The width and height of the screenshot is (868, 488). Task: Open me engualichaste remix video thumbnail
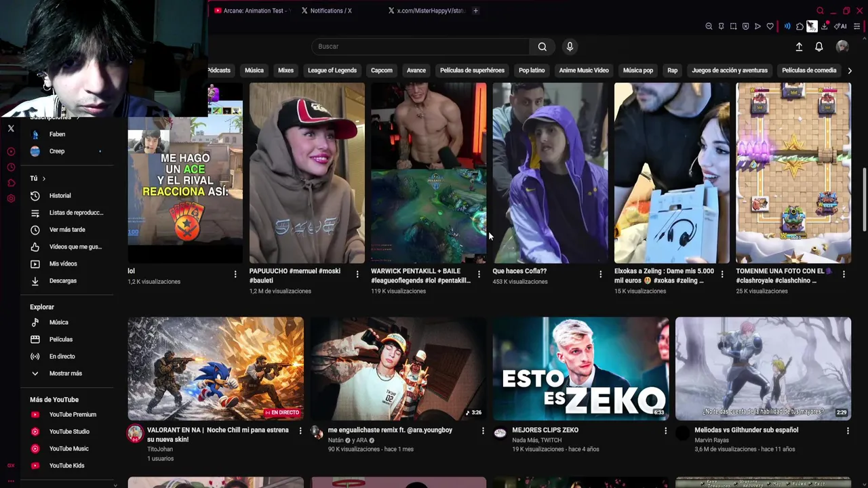click(x=398, y=369)
